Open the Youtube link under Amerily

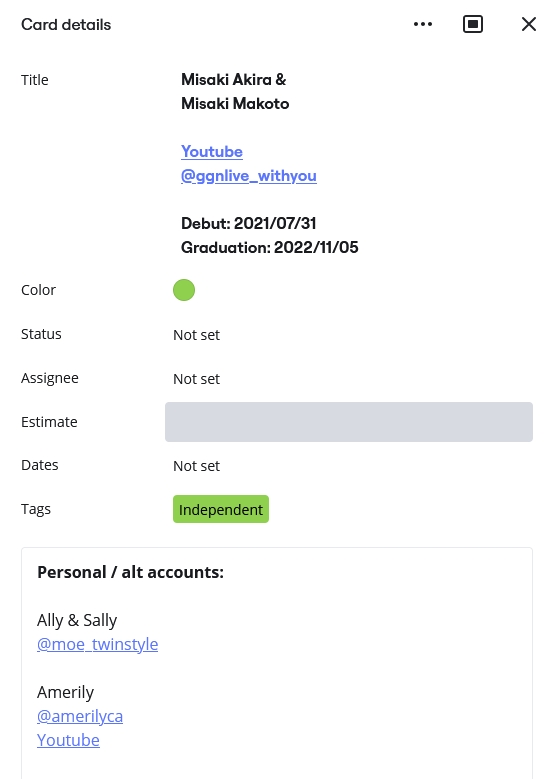point(68,740)
